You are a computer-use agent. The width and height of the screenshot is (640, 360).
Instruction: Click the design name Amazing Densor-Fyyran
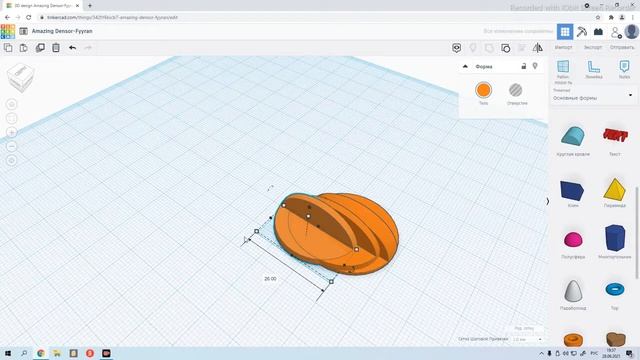[62, 31]
